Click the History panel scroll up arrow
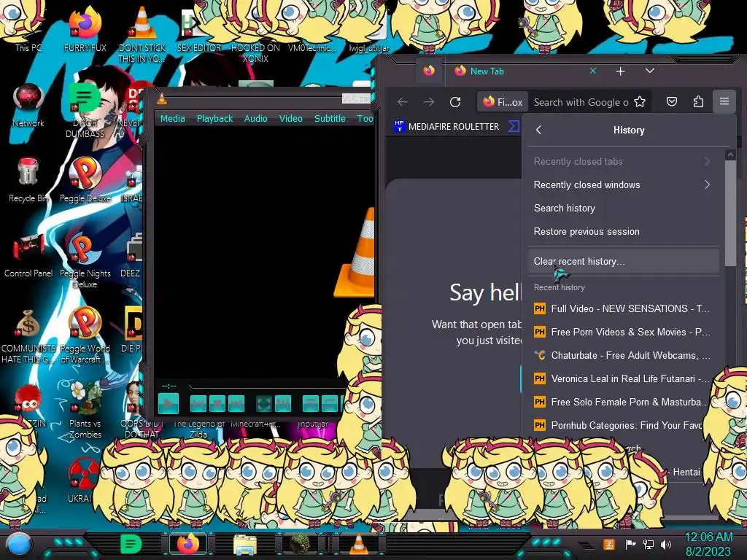This screenshot has height=560, width=747. coord(729,155)
